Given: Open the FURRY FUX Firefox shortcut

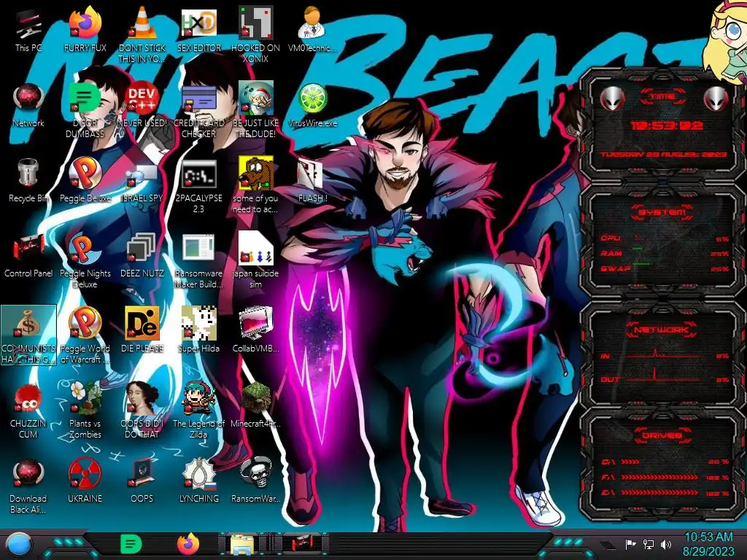Looking at the screenshot, I should pyautogui.click(x=85, y=31).
